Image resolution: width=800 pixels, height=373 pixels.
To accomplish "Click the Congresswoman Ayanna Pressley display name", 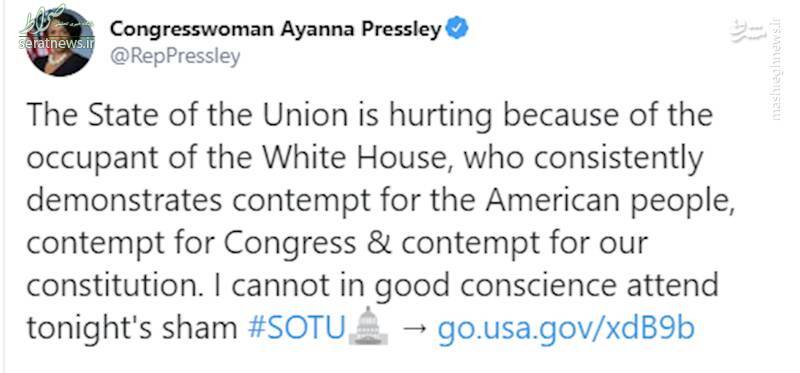I will point(276,30).
